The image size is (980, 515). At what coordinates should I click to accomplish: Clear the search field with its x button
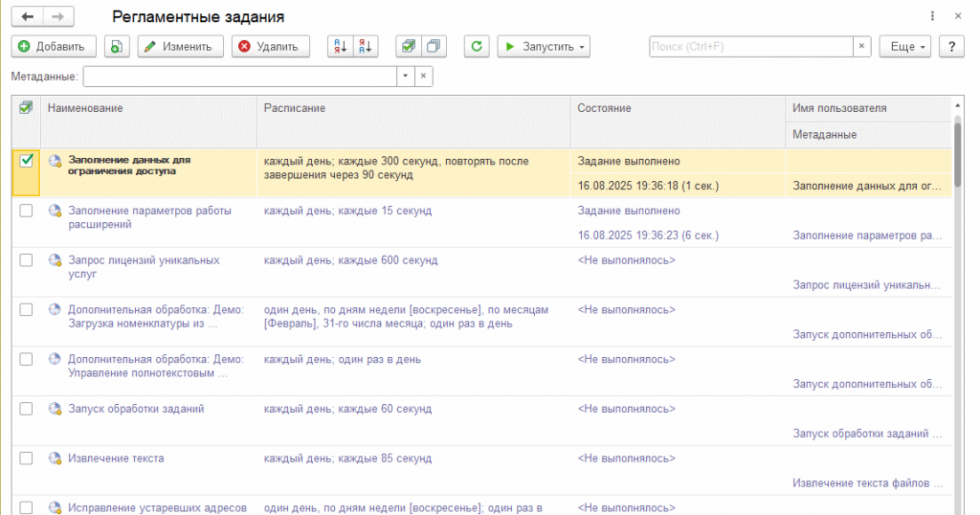coord(862,47)
